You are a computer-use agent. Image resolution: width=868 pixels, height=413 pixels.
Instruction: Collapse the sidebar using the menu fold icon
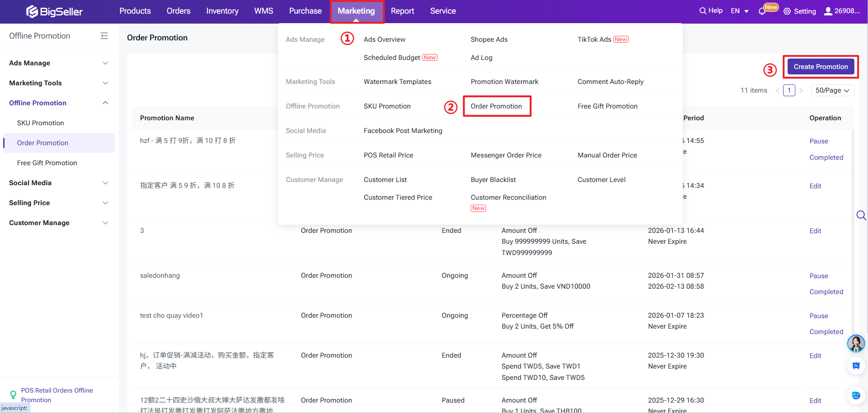(104, 36)
